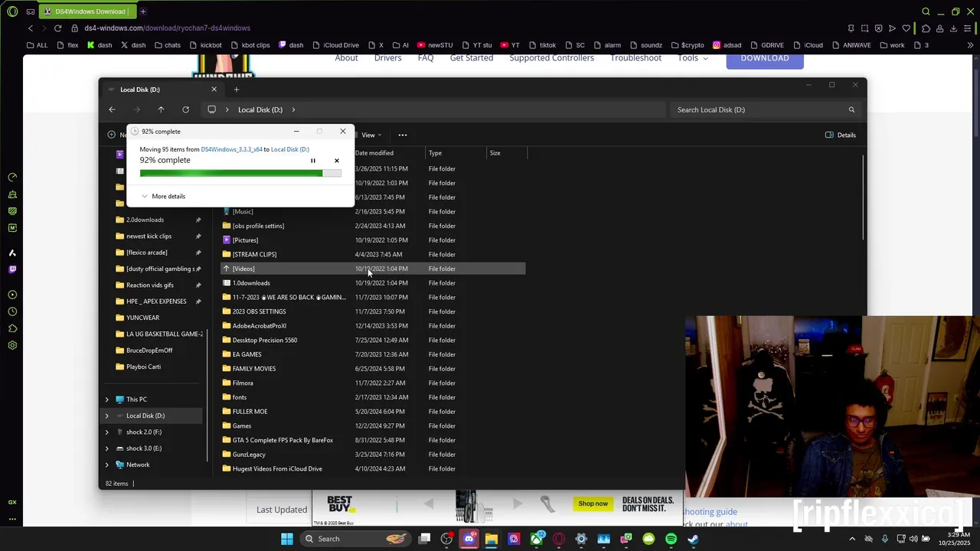
Task: Open the Twitch icon in Opera sidebar
Action: [12, 269]
